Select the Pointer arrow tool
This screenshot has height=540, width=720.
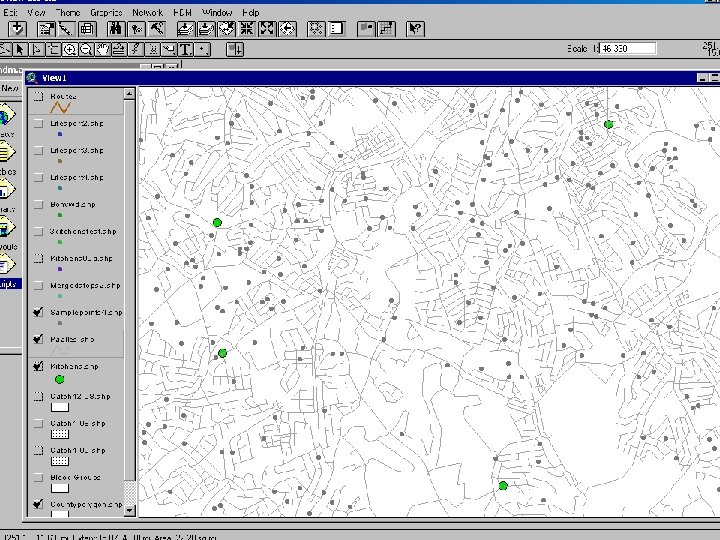20,49
